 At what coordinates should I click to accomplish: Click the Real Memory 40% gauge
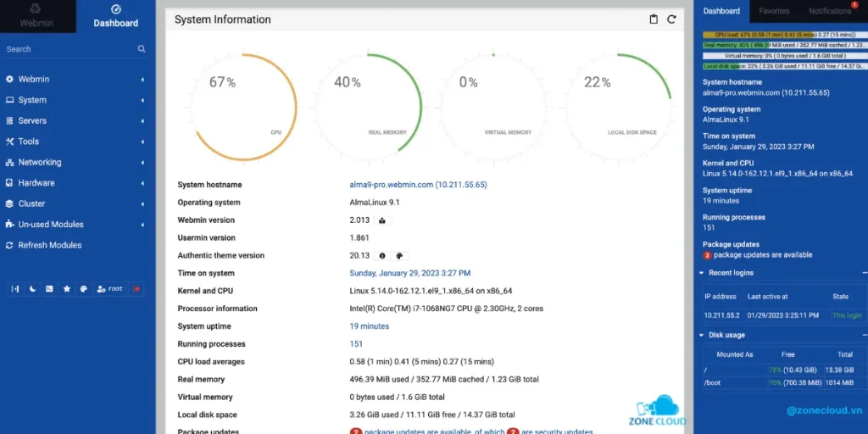click(x=368, y=108)
